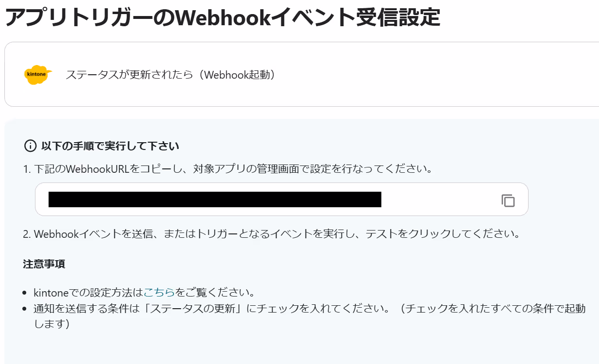Click the （Webhook起動） text in the card

(238, 75)
